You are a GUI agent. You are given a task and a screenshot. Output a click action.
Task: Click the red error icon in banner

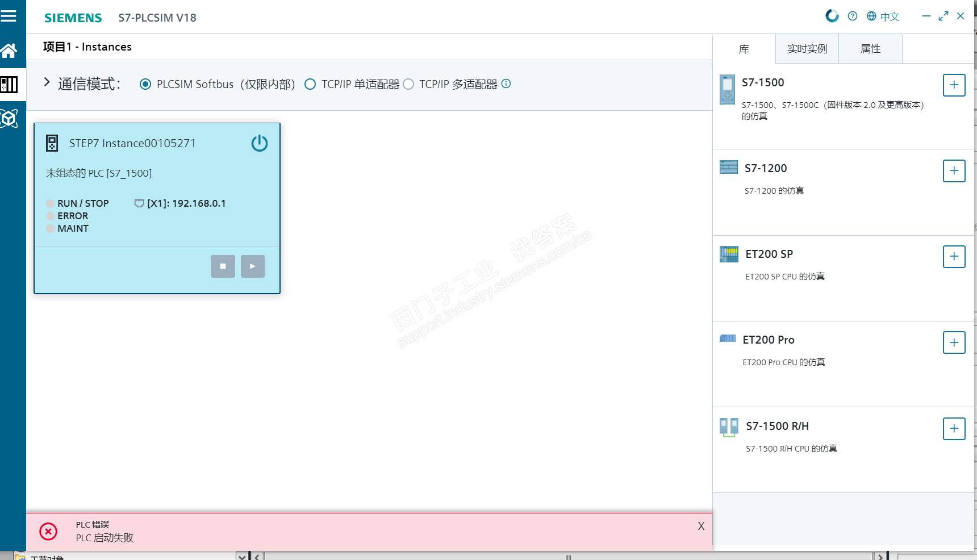[48, 532]
